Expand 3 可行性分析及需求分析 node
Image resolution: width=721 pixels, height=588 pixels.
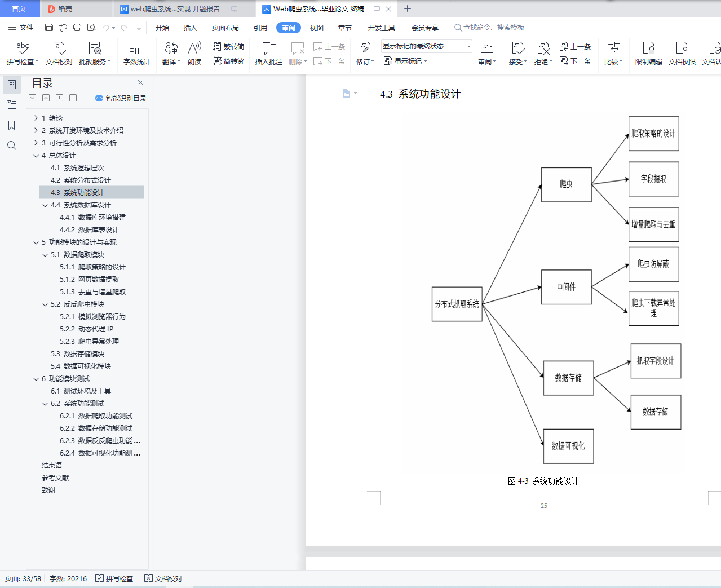click(x=36, y=143)
